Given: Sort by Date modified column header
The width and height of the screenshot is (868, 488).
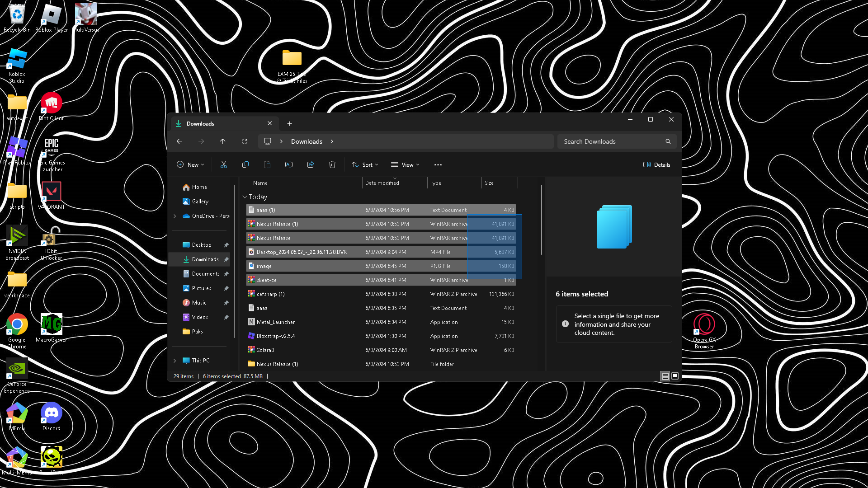Looking at the screenshot, I should tap(382, 183).
